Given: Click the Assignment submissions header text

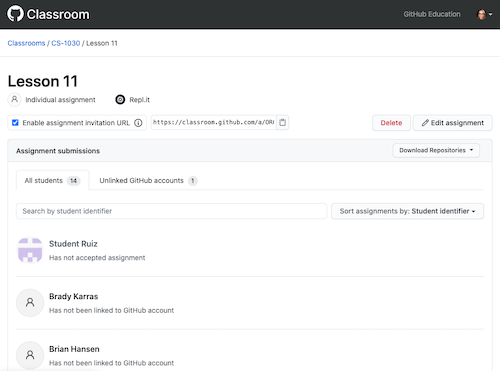Looking at the screenshot, I should (x=58, y=151).
